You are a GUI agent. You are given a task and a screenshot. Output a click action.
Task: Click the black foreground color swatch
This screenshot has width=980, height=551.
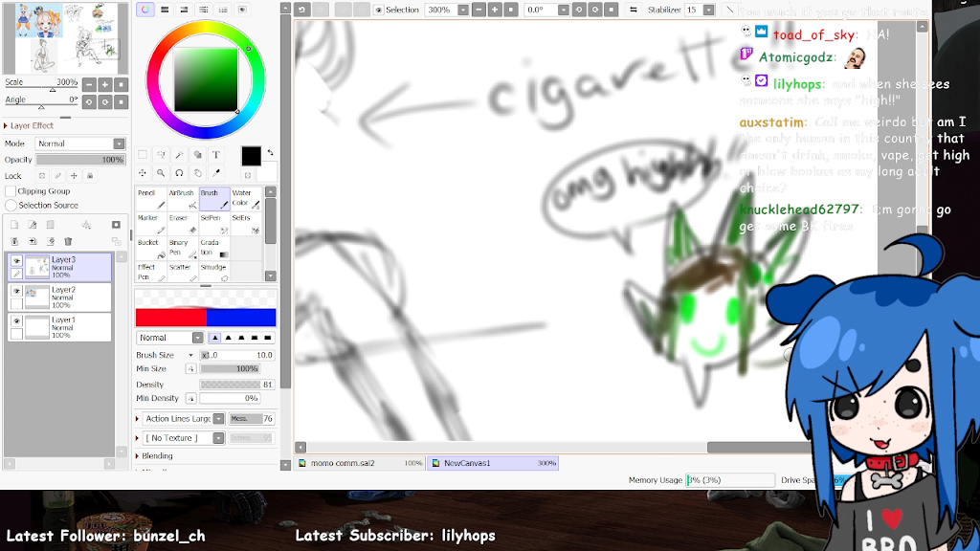(x=252, y=156)
